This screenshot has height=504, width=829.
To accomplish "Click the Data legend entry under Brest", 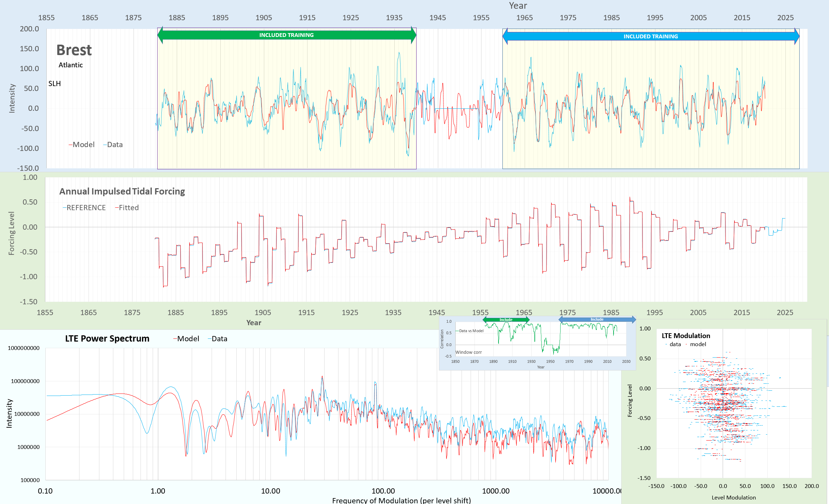I will [113, 145].
